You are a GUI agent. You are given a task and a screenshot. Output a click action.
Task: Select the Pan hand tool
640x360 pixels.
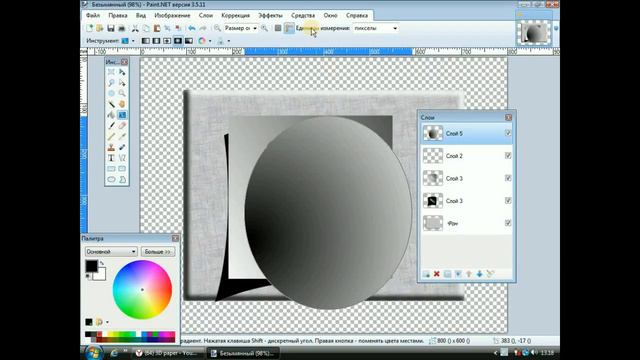click(122, 104)
